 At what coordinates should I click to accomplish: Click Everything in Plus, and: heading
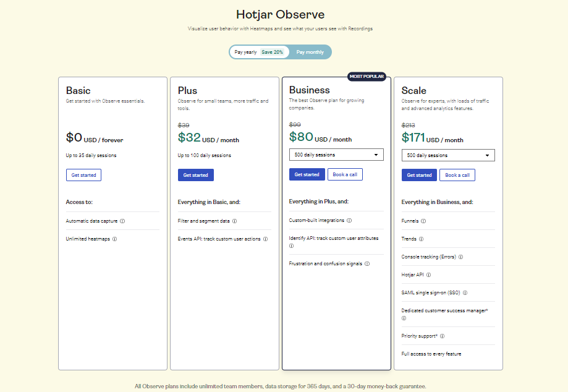(319, 202)
